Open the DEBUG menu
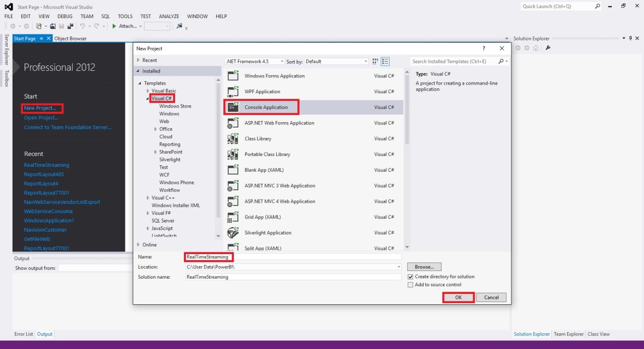 point(64,16)
